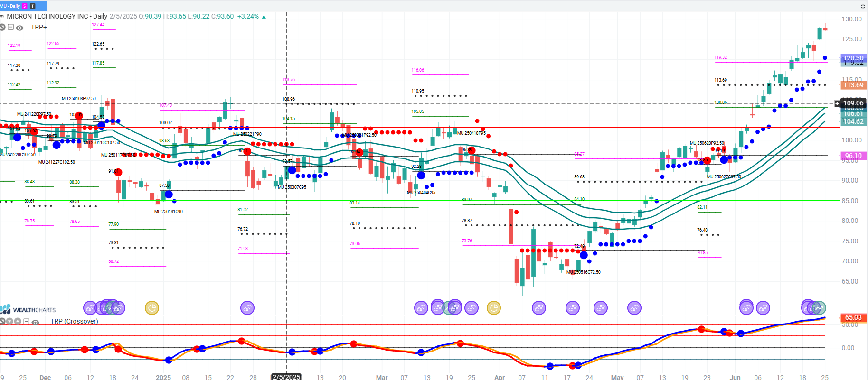Viewport: 868px width, 380px height.
Task: Click the orange 113.69 price tag on the axis
Action: pos(853,85)
